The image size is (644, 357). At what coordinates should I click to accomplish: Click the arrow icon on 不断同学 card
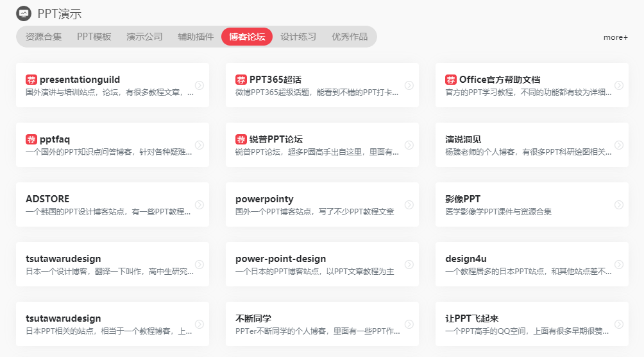[x=409, y=324]
